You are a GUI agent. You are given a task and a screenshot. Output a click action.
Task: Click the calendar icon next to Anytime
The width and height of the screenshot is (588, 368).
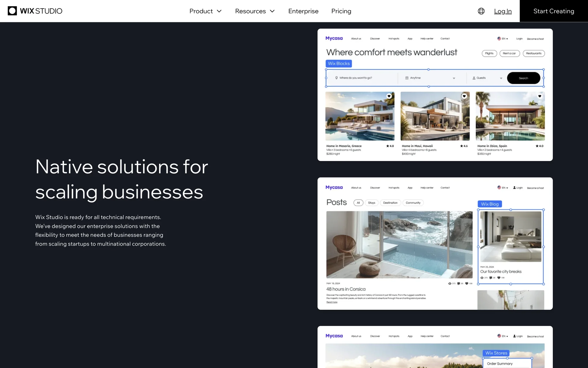pyautogui.click(x=407, y=78)
